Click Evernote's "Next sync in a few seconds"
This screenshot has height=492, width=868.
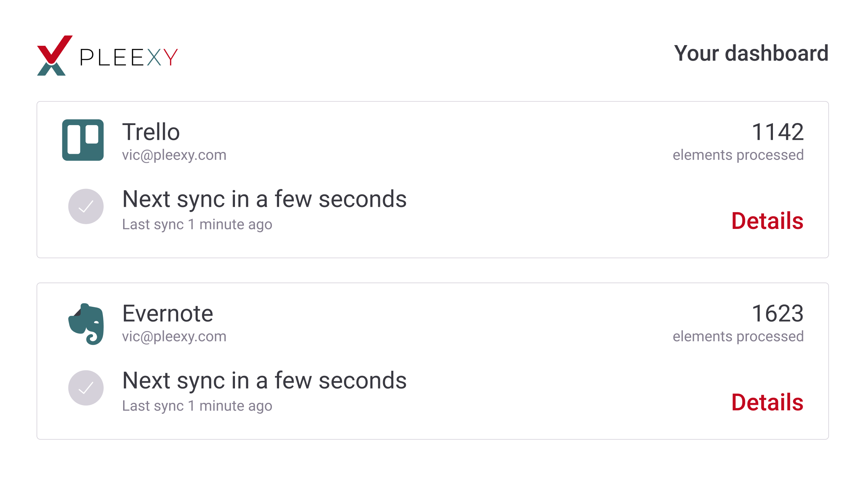click(264, 380)
